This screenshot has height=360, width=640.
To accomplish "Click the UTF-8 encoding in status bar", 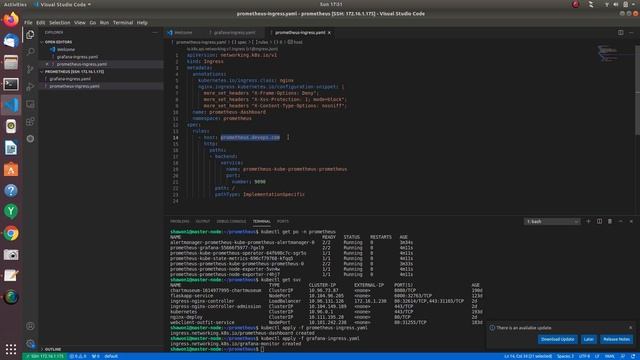I will click(584, 356).
